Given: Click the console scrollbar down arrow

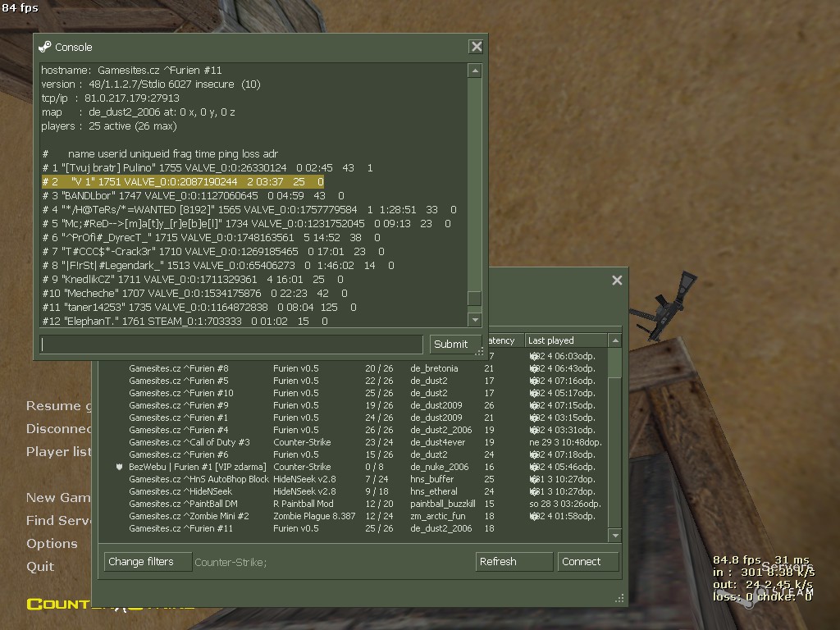Looking at the screenshot, I should [474, 320].
